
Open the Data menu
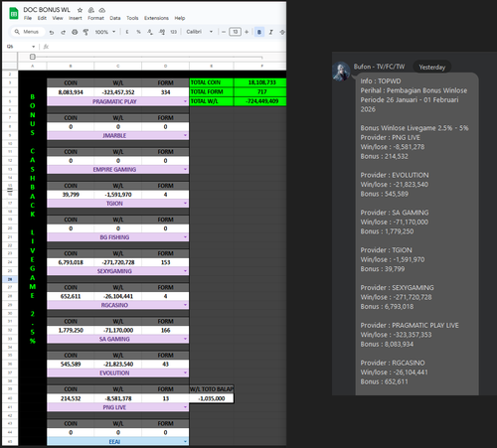(115, 18)
